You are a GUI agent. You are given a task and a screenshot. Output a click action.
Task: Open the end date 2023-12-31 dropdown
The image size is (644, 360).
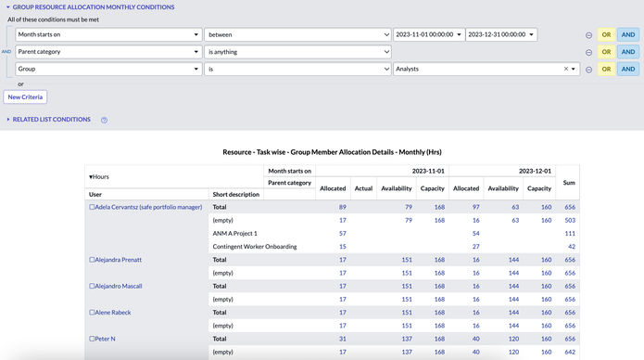tap(501, 34)
